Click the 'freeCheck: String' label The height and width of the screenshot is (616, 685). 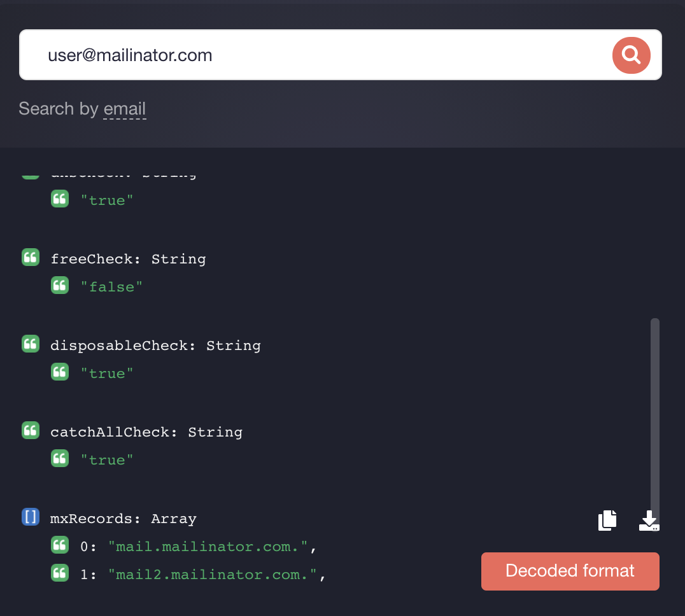point(128,259)
